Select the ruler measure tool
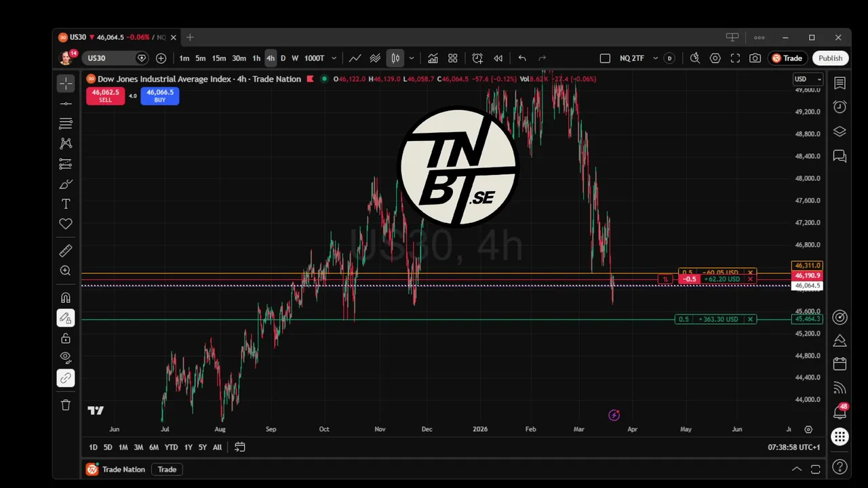The height and width of the screenshot is (488, 868). 66,251
